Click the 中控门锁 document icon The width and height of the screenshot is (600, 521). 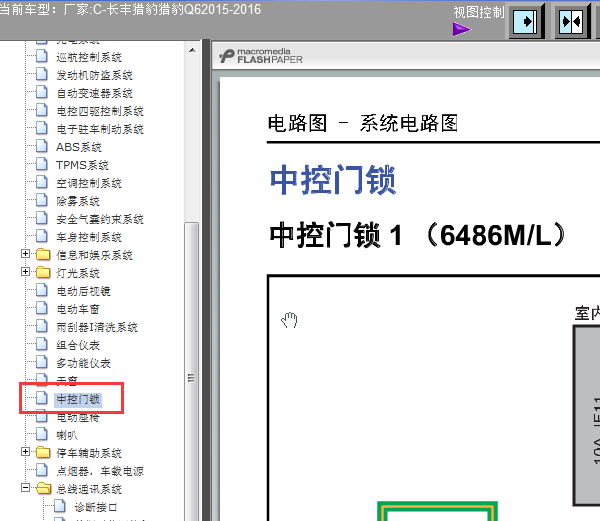click(42, 399)
